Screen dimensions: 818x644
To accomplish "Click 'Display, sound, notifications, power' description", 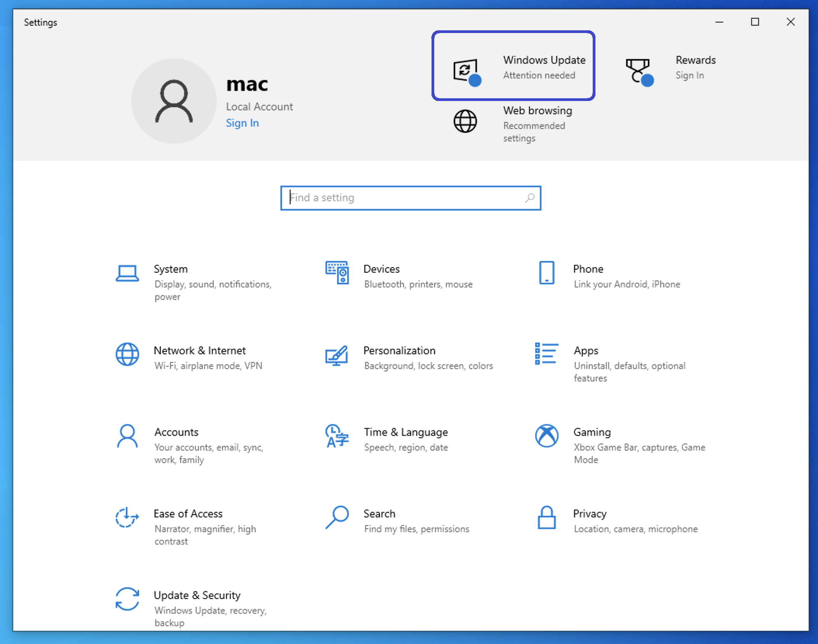I will pyautogui.click(x=213, y=291).
